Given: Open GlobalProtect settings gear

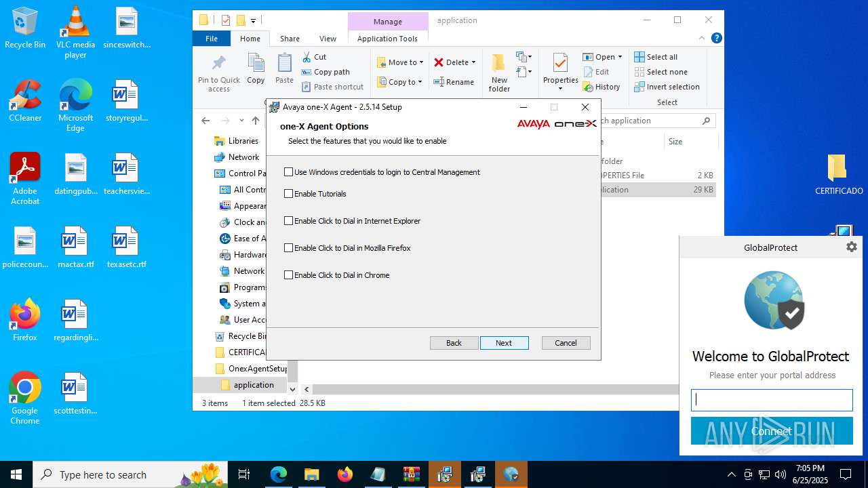Looking at the screenshot, I should [852, 247].
